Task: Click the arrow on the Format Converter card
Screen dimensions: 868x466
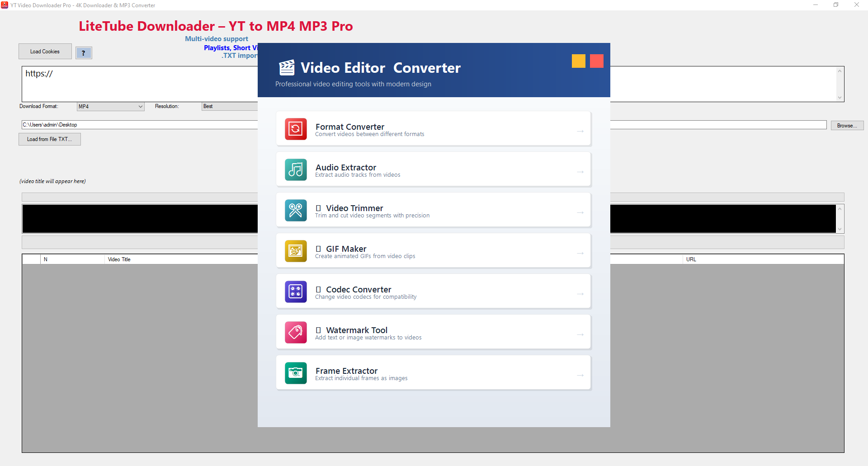Action: [580, 131]
